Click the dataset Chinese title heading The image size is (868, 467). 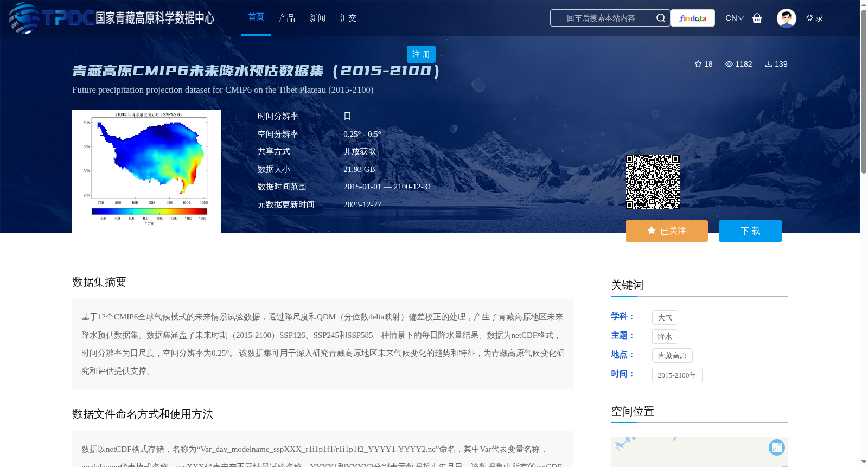tap(256, 71)
